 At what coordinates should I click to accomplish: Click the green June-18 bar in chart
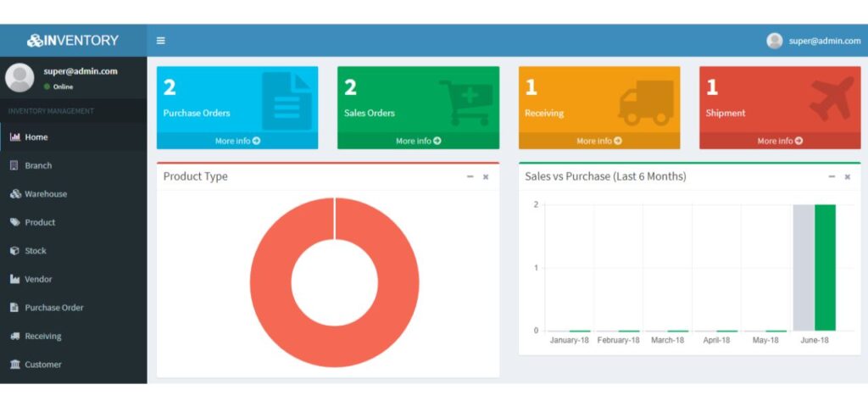[825, 267]
